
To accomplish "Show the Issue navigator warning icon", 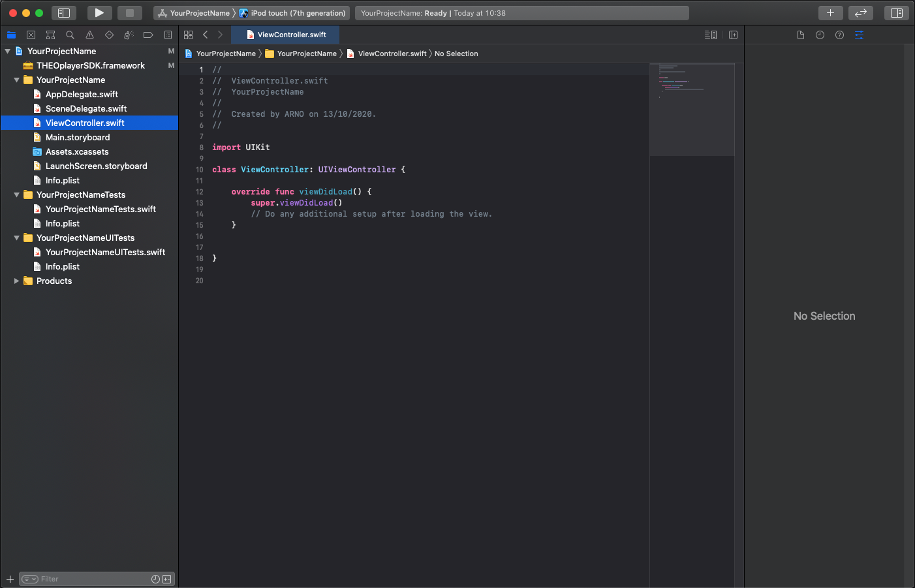I will pyautogui.click(x=89, y=35).
